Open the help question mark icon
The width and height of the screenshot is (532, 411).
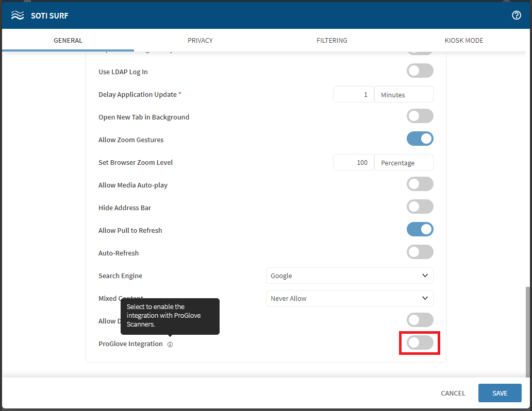point(516,15)
